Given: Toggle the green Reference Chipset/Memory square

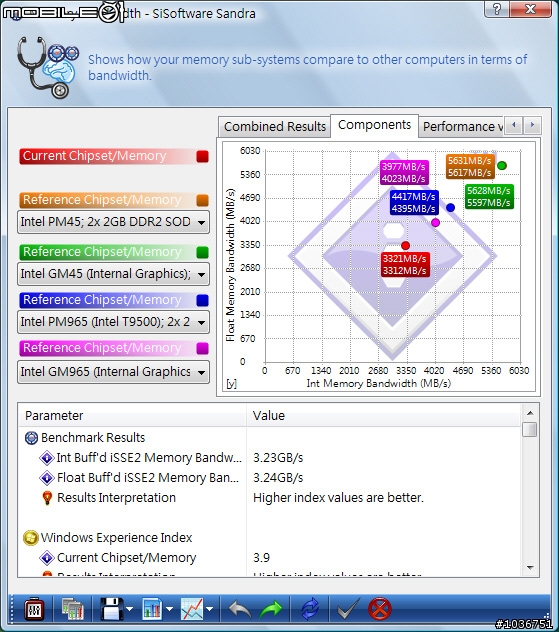Looking at the screenshot, I should coord(202,252).
